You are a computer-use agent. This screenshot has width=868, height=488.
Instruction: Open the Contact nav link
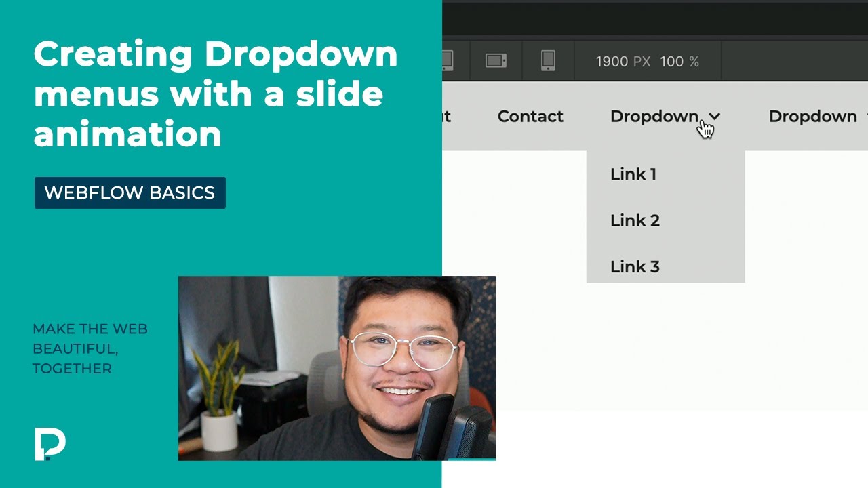pyautogui.click(x=530, y=117)
